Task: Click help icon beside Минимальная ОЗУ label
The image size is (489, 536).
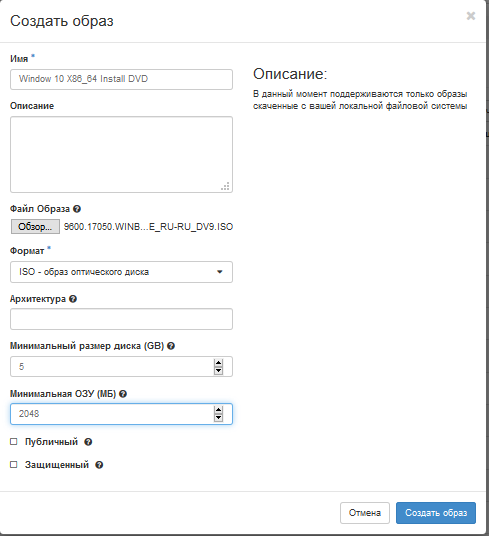Action: point(123,394)
